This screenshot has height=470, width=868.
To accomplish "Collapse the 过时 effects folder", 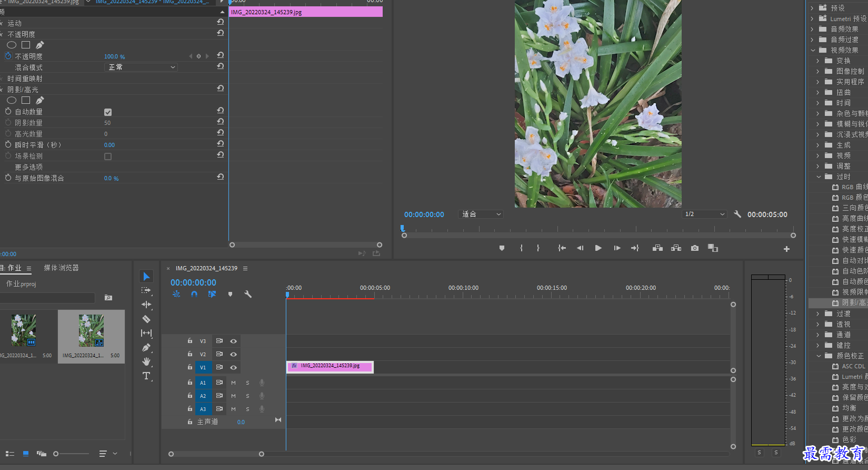I will 819,177.
